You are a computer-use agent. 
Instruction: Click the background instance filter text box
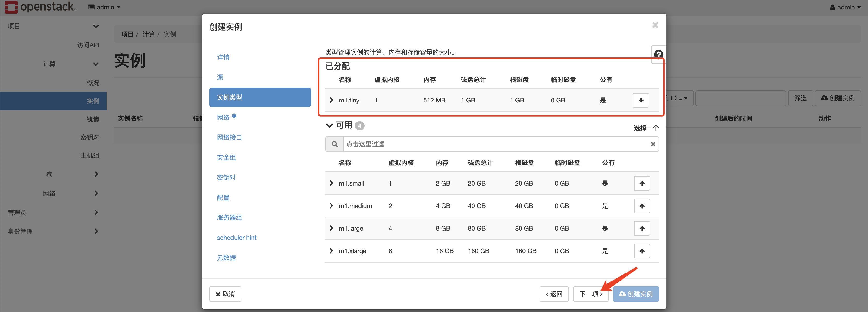[x=741, y=98]
